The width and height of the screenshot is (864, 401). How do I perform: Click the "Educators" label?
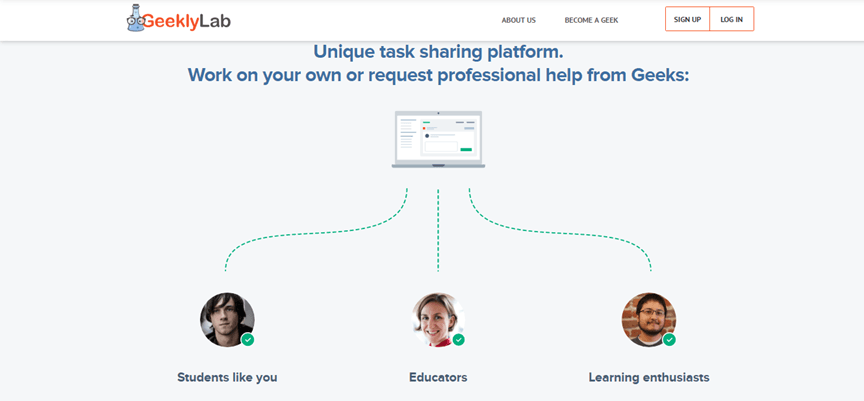pyautogui.click(x=438, y=378)
